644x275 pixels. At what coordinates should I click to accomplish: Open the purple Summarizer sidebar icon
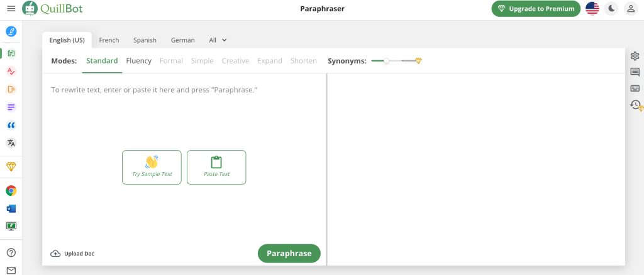click(x=11, y=107)
